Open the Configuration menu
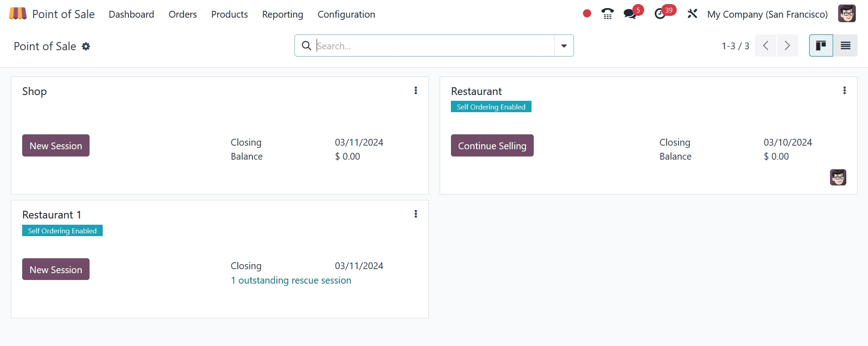The height and width of the screenshot is (346, 868). [346, 14]
